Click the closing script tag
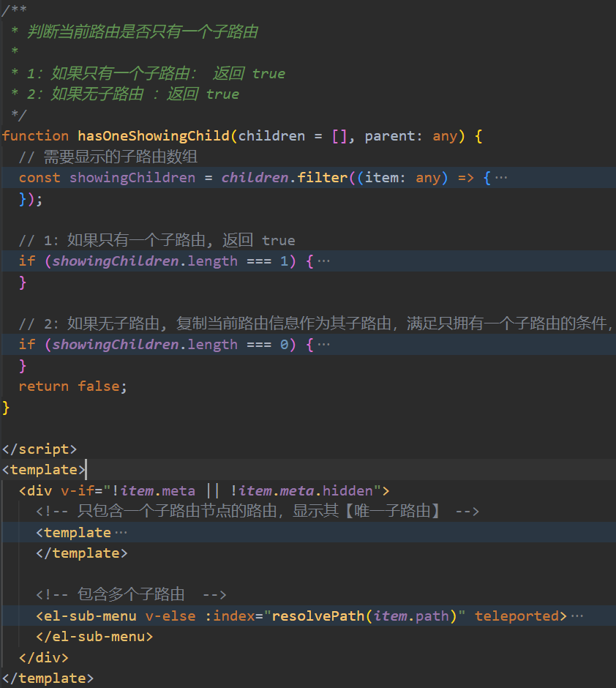Image resolution: width=616 pixels, height=688 pixels. tap(40, 449)
